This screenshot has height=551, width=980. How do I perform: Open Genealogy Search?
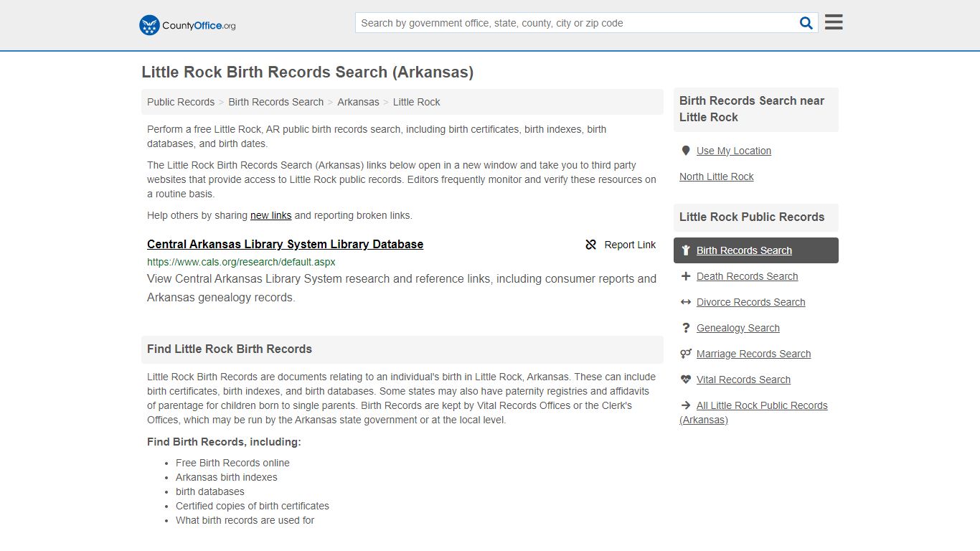[x=738, y=328]
